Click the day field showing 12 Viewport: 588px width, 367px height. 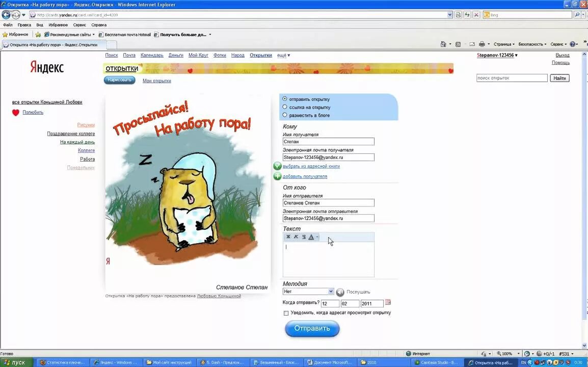(330, 303)
